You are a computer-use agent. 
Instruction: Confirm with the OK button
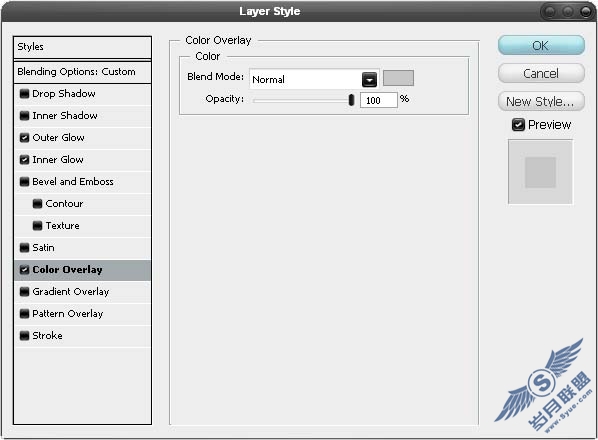(x=541, y=45)
